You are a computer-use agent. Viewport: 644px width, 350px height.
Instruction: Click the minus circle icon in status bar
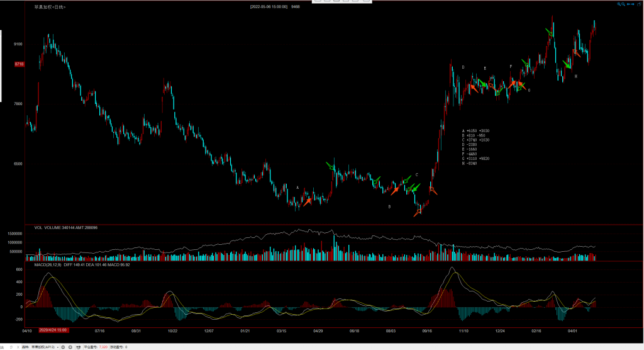click(x=63, y=347)
